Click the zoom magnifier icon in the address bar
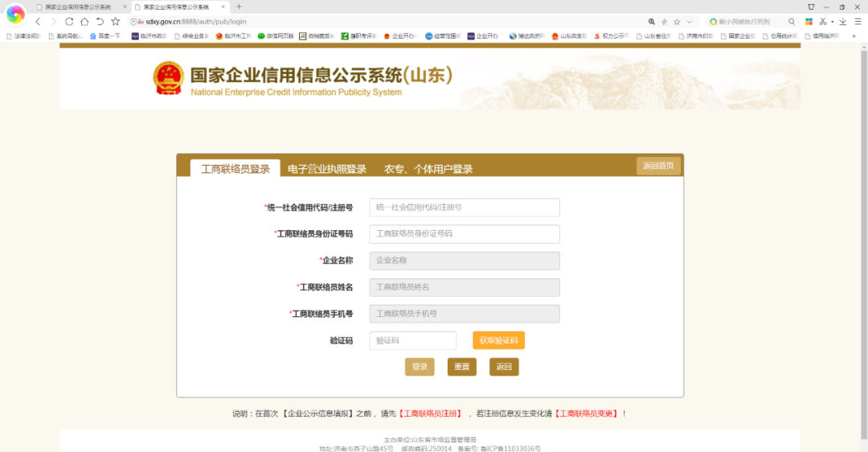Viewport: 868px width, 452px height. click(x=652, y=22)
